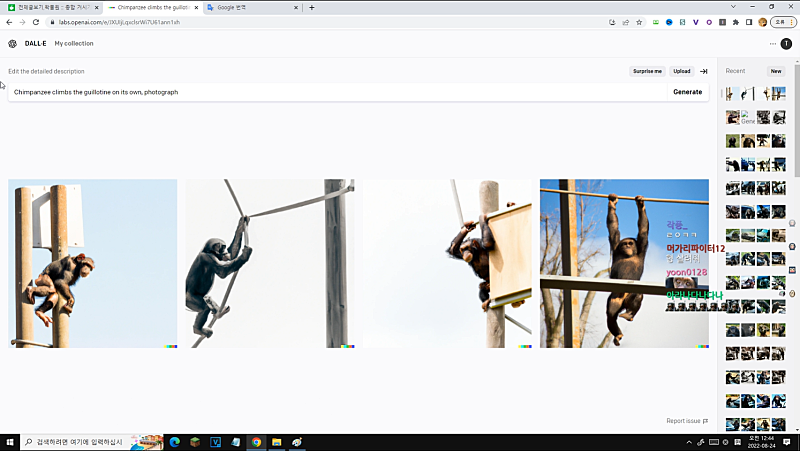Screen dimensions: 800x451
Task: Open the V app icon in taskbar
Action: [x=215, y=442]
